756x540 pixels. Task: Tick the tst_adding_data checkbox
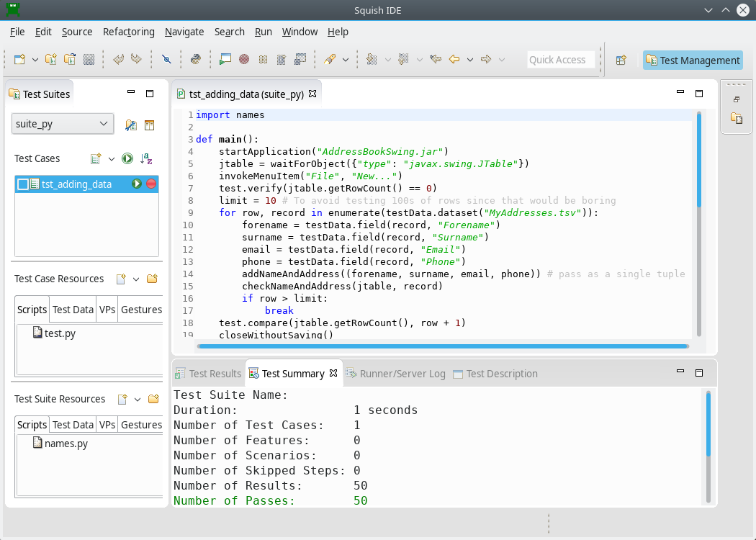tap(23, 184)
